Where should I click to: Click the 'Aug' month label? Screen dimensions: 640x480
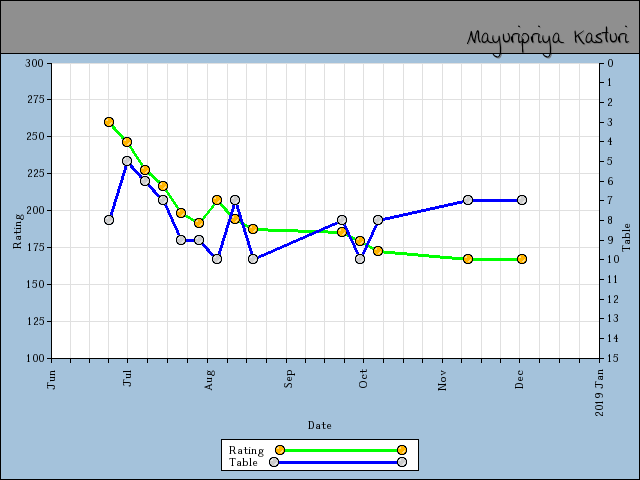208,380
